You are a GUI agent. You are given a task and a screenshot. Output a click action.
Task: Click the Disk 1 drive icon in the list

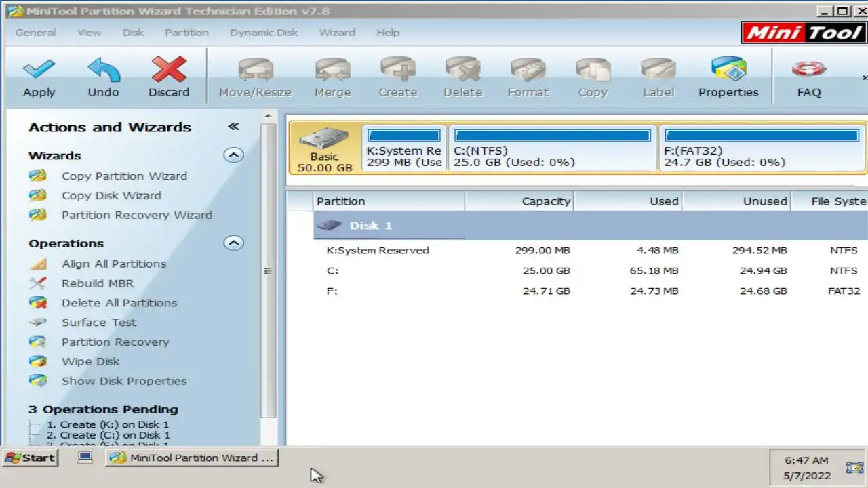pyautogui.click(x=329, y=226)
